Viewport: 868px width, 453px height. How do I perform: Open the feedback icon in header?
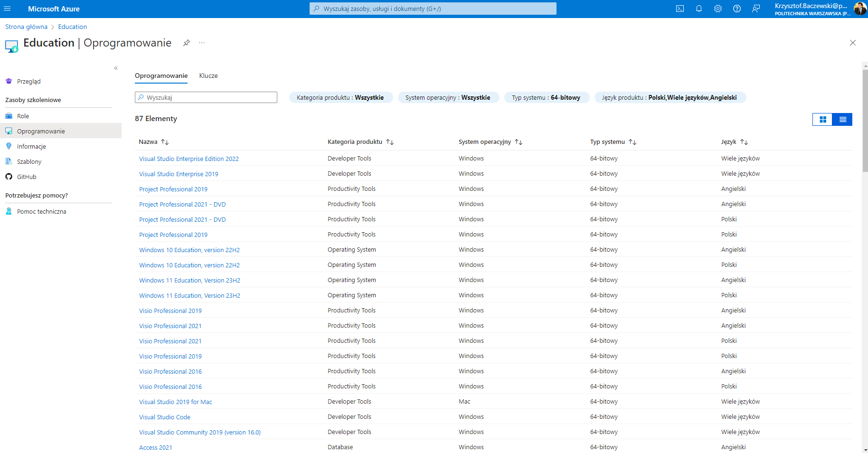[756, 9]
